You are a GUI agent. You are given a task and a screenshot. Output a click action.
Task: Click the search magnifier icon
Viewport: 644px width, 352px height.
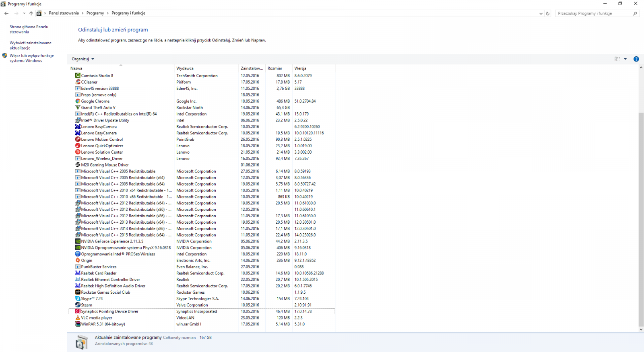pos(635,13)
